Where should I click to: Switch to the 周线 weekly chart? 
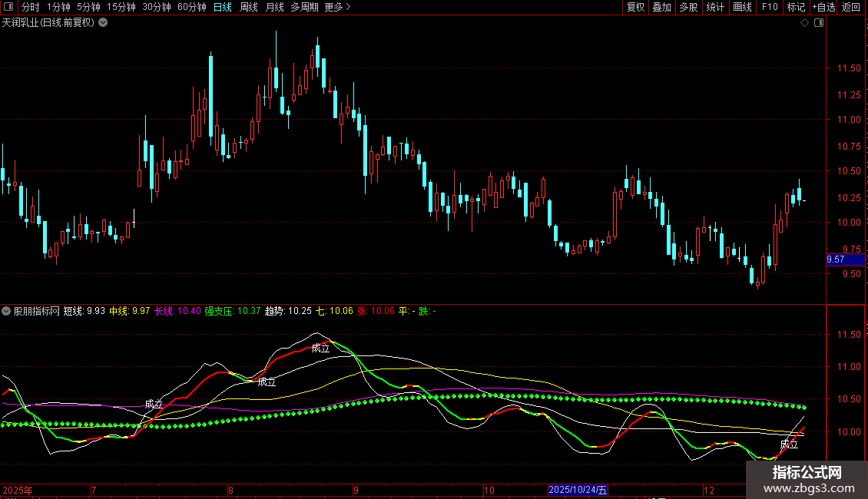(249, 7)
